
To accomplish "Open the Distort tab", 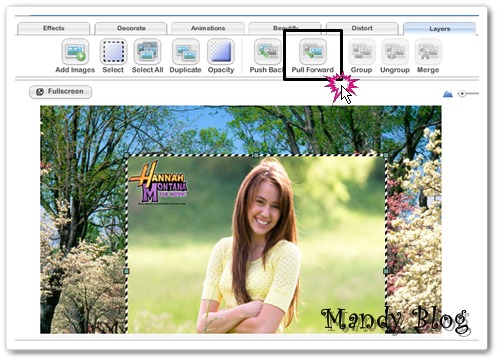I will pos(362,28).
